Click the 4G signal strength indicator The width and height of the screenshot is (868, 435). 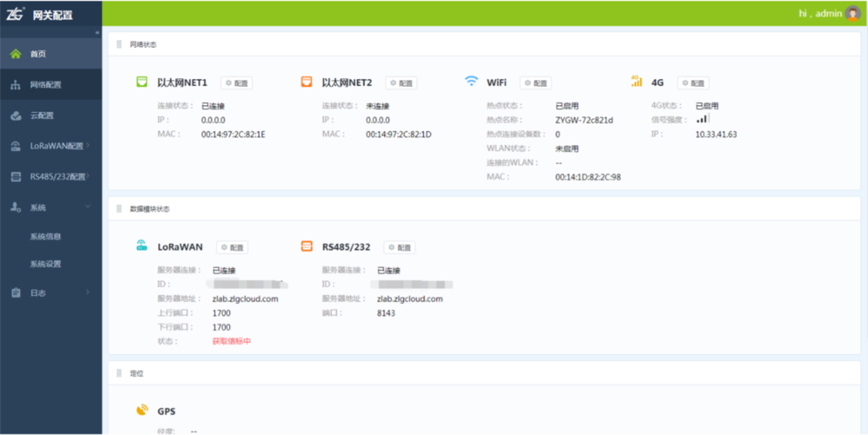703,118
